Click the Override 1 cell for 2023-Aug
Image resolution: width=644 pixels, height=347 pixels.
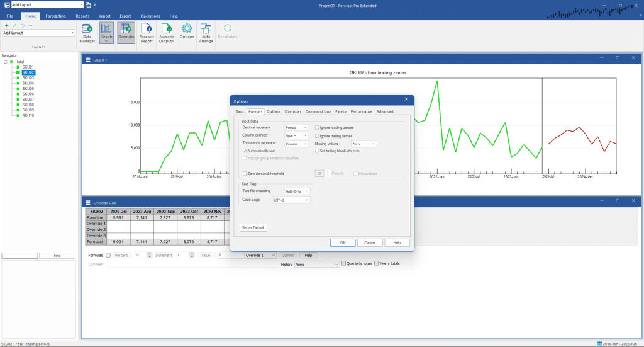click(142, 224)
